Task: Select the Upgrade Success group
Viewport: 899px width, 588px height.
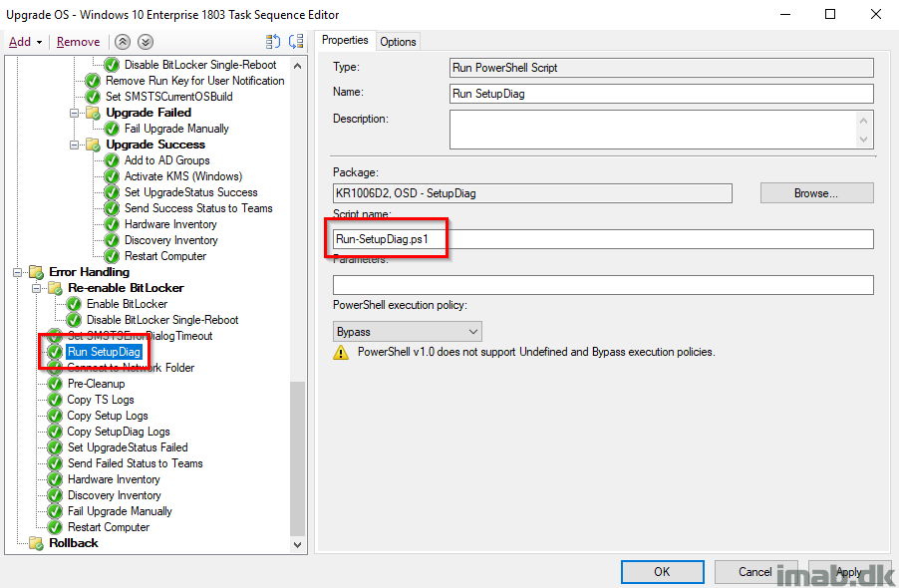Action: pyautogui.click(x=155, y=145)
